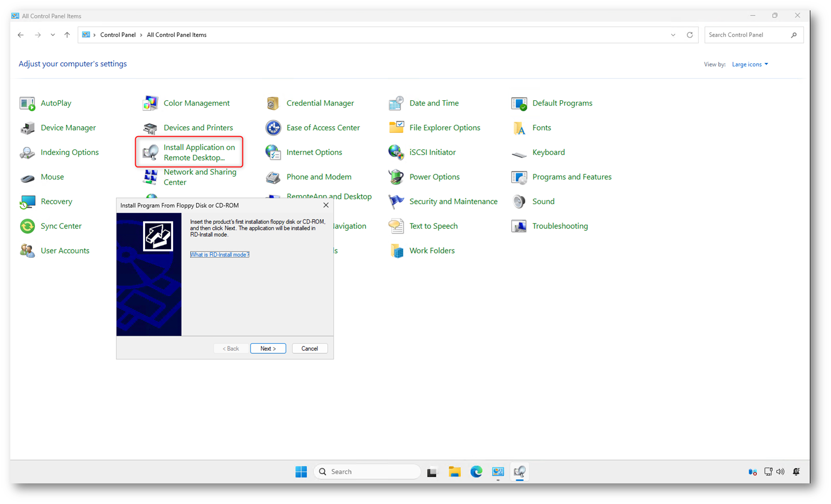Open the recent locations chevron
The height and width of the screenshot is (504, 831).
[53, 35]
